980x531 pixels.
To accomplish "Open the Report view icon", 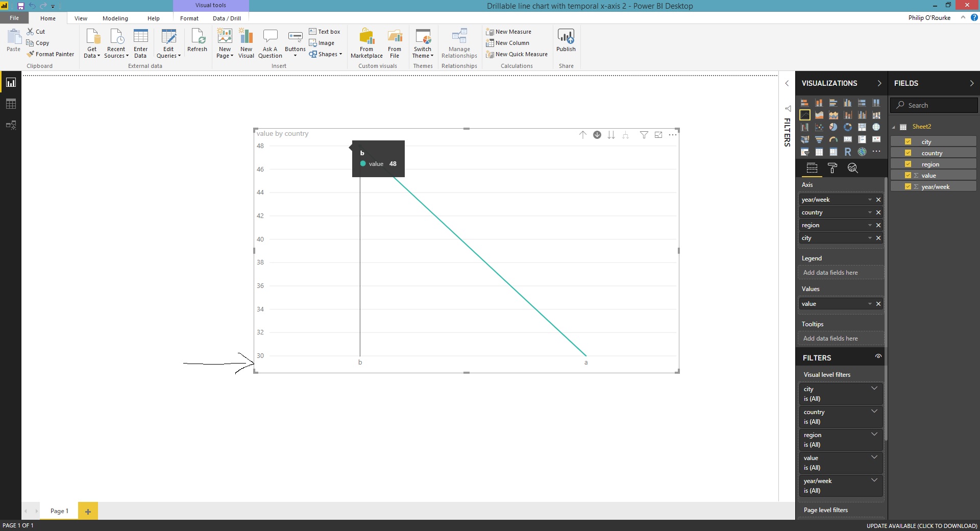I will click(11, 83).
